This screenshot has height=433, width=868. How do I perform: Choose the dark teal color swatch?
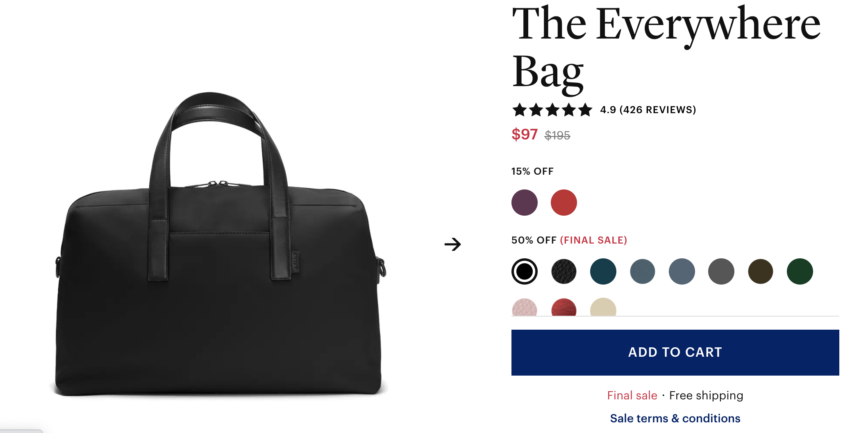click(x=603, y=271)
